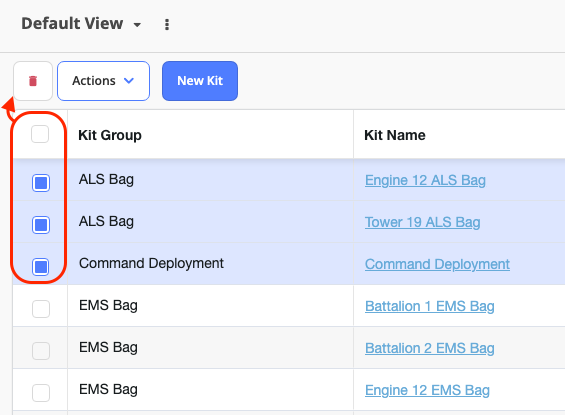
Task: Open the Engine 12 EMS Bag link
Action: [427, 390]
